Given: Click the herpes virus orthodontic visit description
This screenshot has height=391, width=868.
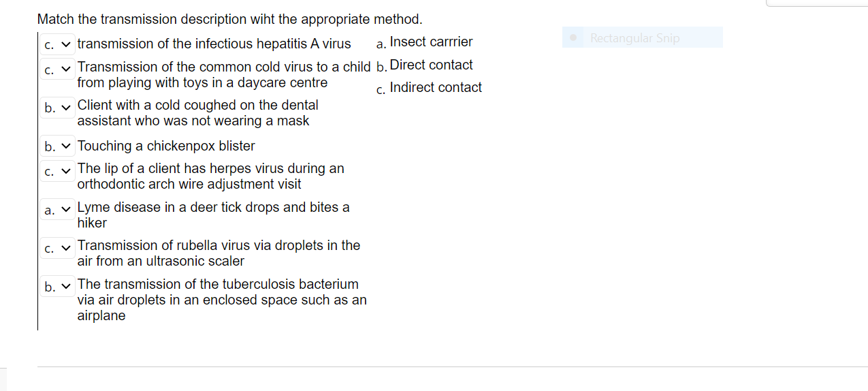Looking at the screenshot, I should tap(211, 176).
